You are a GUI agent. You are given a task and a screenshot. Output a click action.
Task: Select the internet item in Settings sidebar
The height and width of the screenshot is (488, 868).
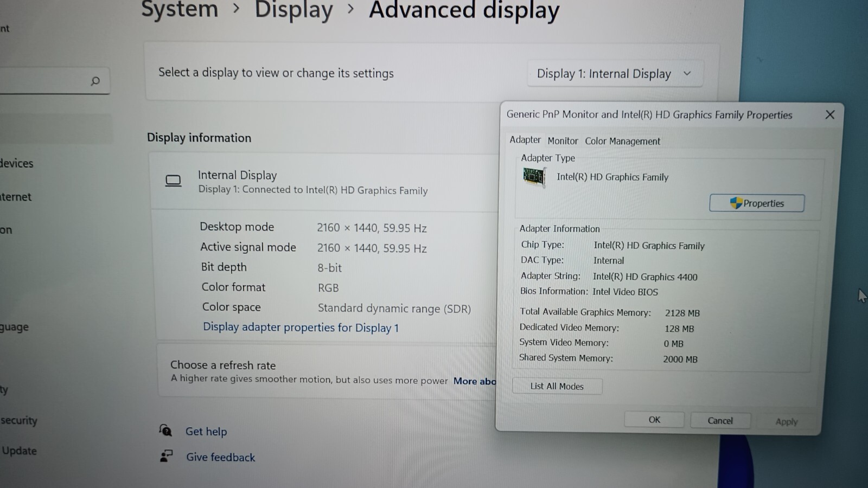tap(15, 197)
